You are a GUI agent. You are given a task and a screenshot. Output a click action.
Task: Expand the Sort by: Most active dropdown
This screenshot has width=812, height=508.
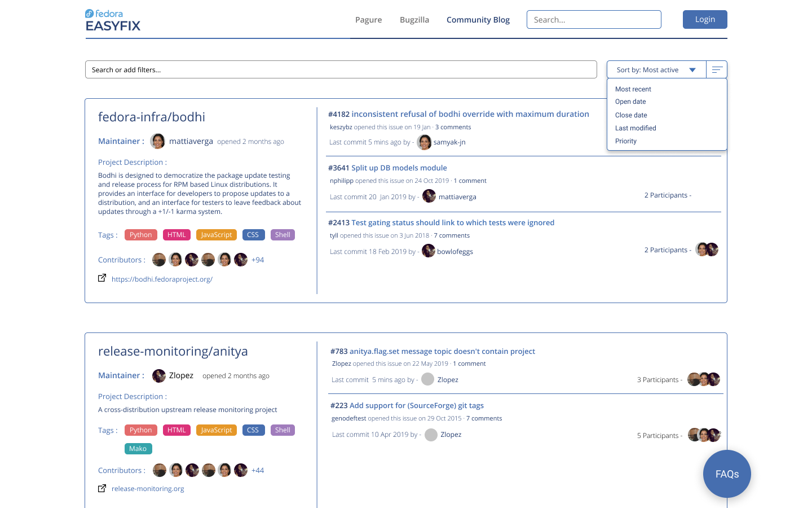pyautogui.click(x=656, y=69)
